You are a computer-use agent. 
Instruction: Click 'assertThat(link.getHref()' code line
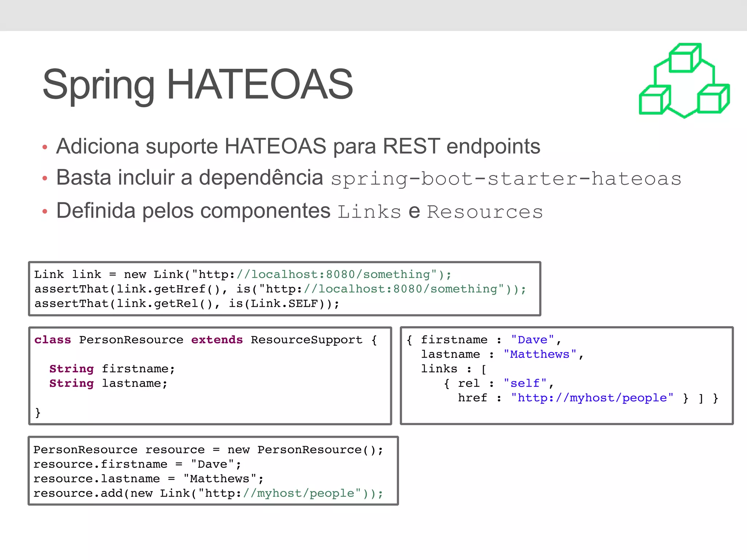[x=280, y=289]
